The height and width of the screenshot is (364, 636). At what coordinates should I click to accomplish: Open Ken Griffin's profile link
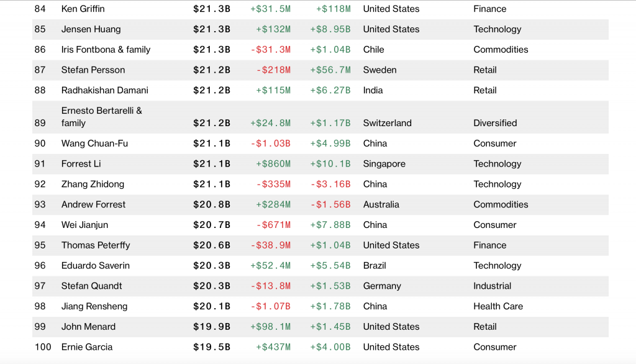(x=83, y=9)
